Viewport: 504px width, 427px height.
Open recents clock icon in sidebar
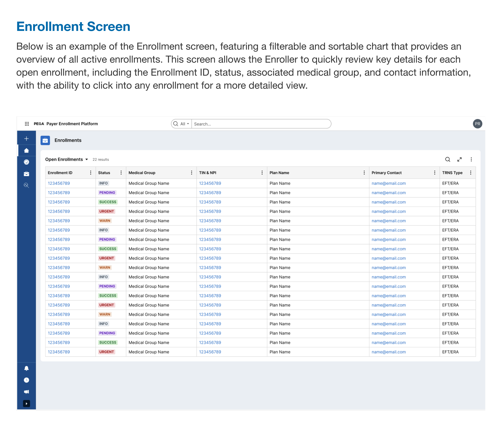point(27,380)
